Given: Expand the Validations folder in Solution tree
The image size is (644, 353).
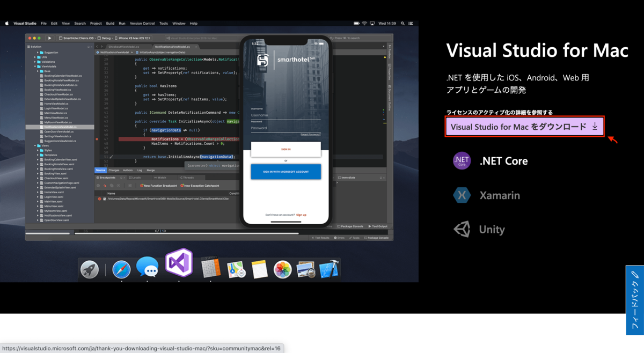Looking at the screenshot, I should point(35,62).
